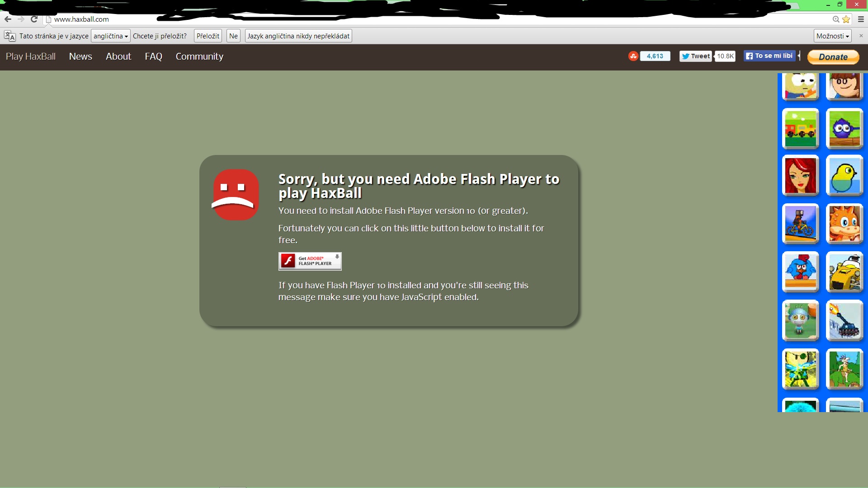Open the Možnosti options dropdown
This screenshot has width=868, height=488.
[x=833, y=36]
